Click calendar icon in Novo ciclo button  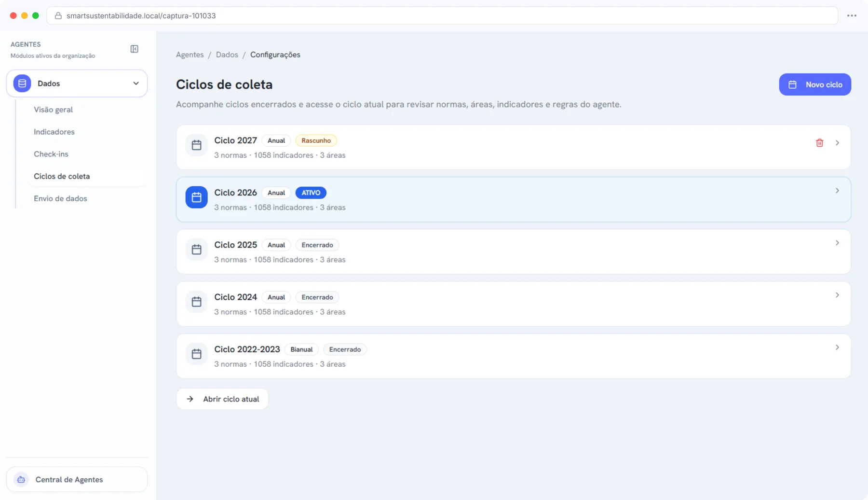click(792, 84)
